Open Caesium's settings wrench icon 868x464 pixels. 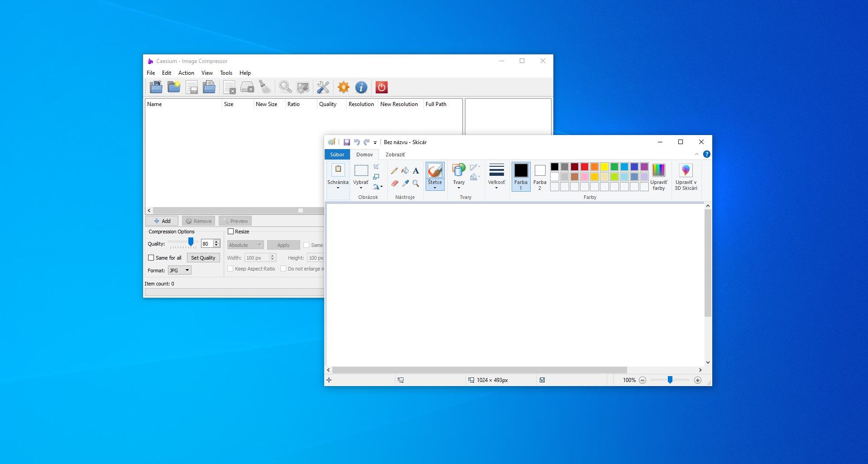323,87
